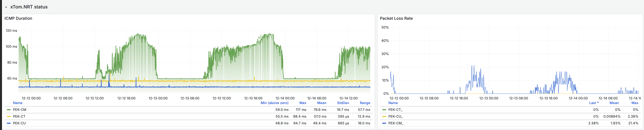The width and height of the screenshot is (644, 130).
Task: Click the blue PEK-CM_ color indicator
Action: tap(384, 123)
